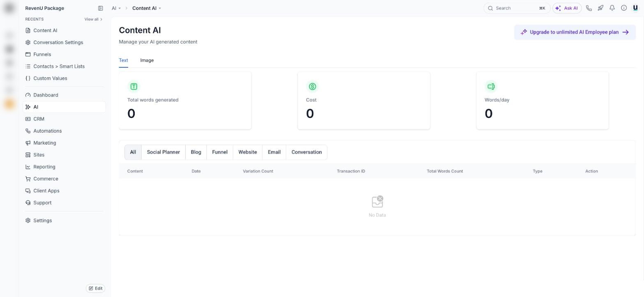This screenshot has height=297, width=644.
Task: Collapse the sidebar with the panel icon
Action: click(x=100, y=8)
